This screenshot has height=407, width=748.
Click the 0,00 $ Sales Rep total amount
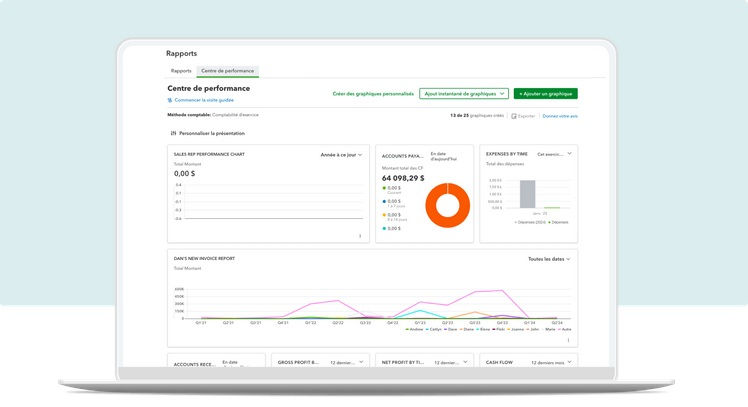tap(184, 174)
